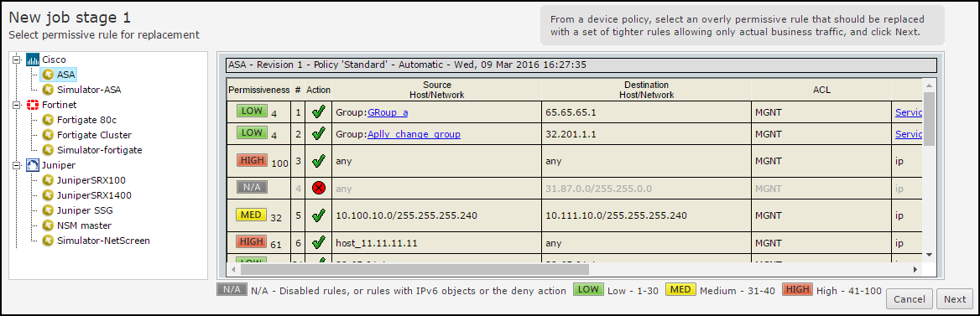Viewport: 980px width, 316px height.
Task: Click the Action column header
Action: 319,90
